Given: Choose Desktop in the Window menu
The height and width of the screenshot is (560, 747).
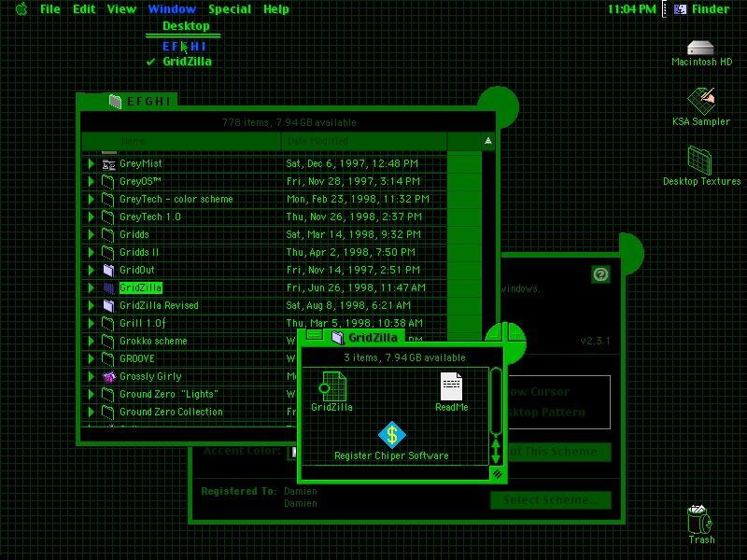Looking at the screenshot, I should [x=184, y=26].
